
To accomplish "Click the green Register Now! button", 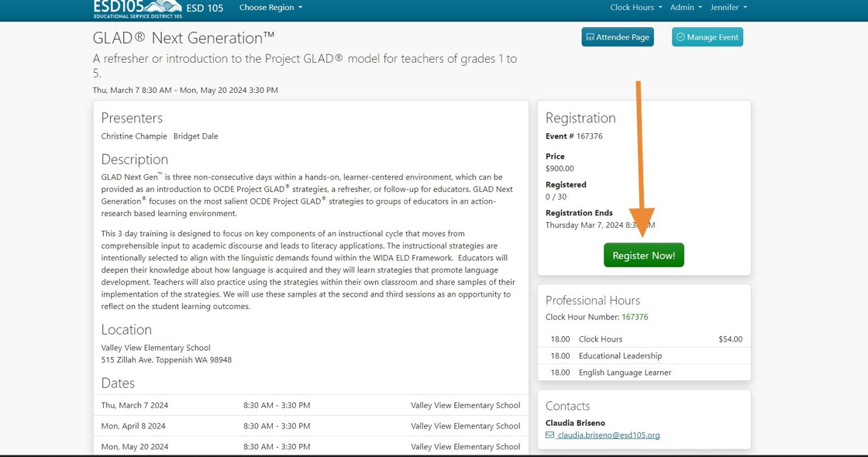I will click(x=644, y=255).
